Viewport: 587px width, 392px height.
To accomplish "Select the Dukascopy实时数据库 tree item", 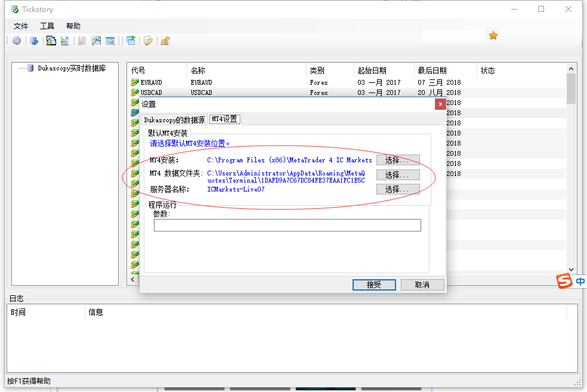I will (72, 68).
